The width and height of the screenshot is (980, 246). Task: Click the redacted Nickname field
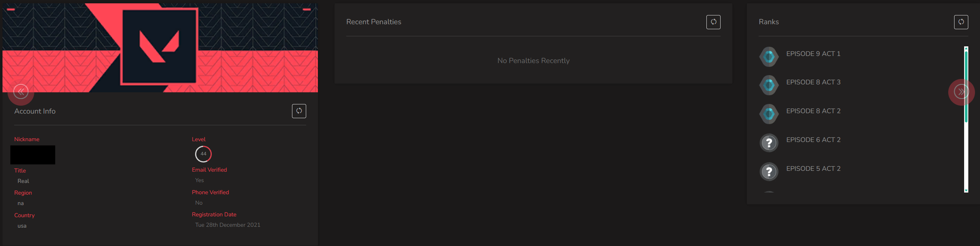[33, 155]
